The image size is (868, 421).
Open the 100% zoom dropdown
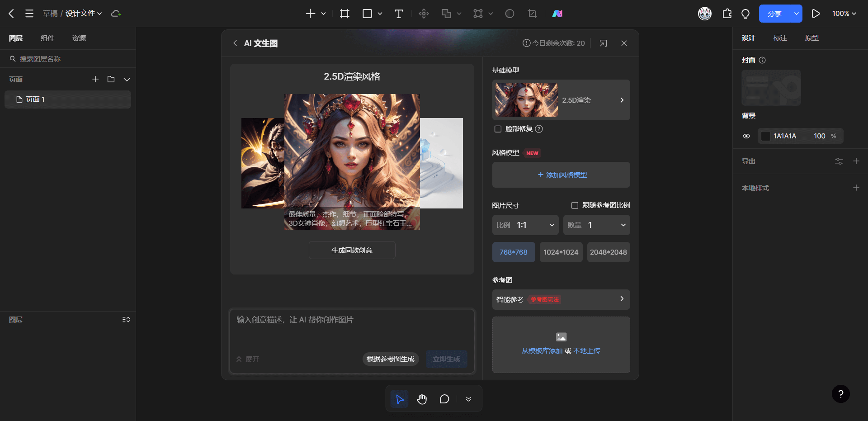pyautogui.click(x=844, y=14)
